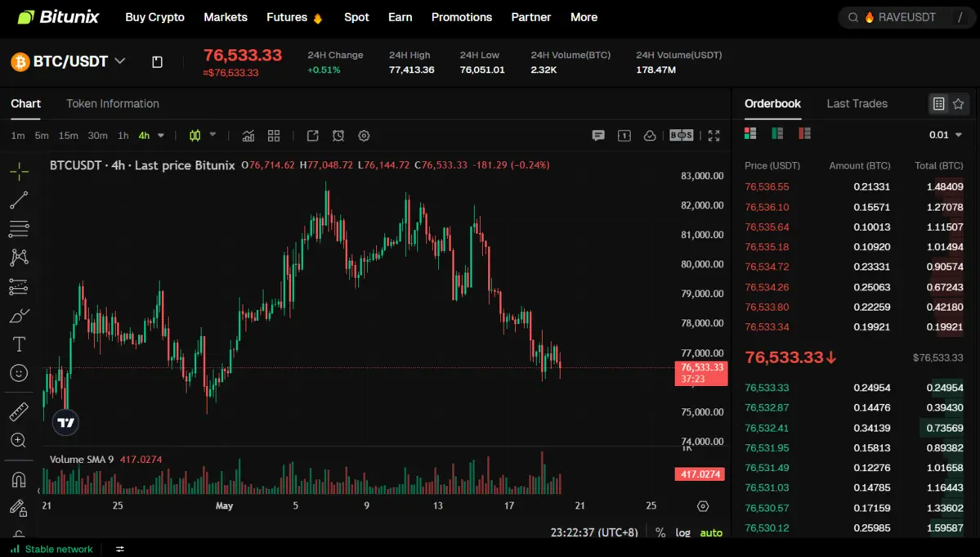Open the chart layout grid icon

click(x=274, y=136)
